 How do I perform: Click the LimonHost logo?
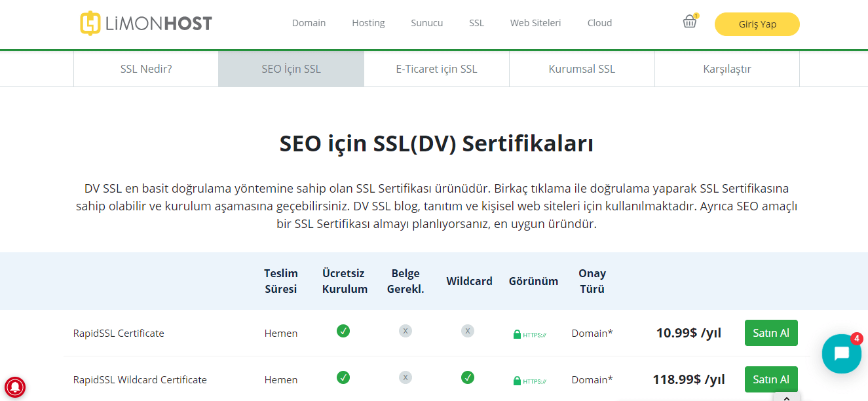click(x=146, y=24)
